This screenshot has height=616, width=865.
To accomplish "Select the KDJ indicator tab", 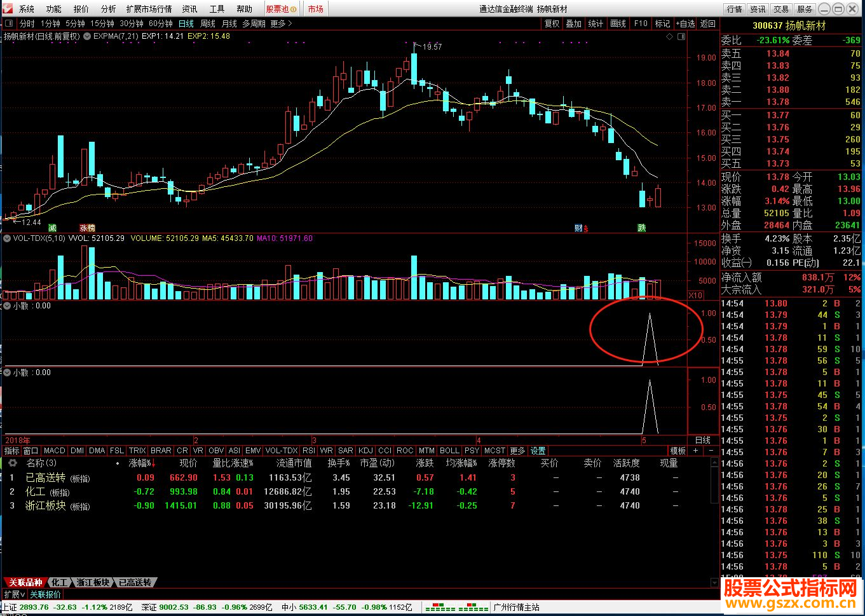I will [365, 451].
